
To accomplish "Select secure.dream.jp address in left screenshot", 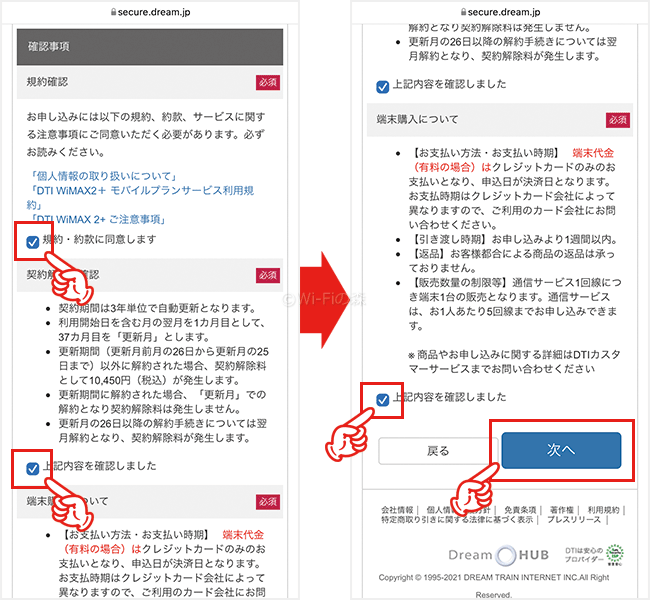I will 154,12.
